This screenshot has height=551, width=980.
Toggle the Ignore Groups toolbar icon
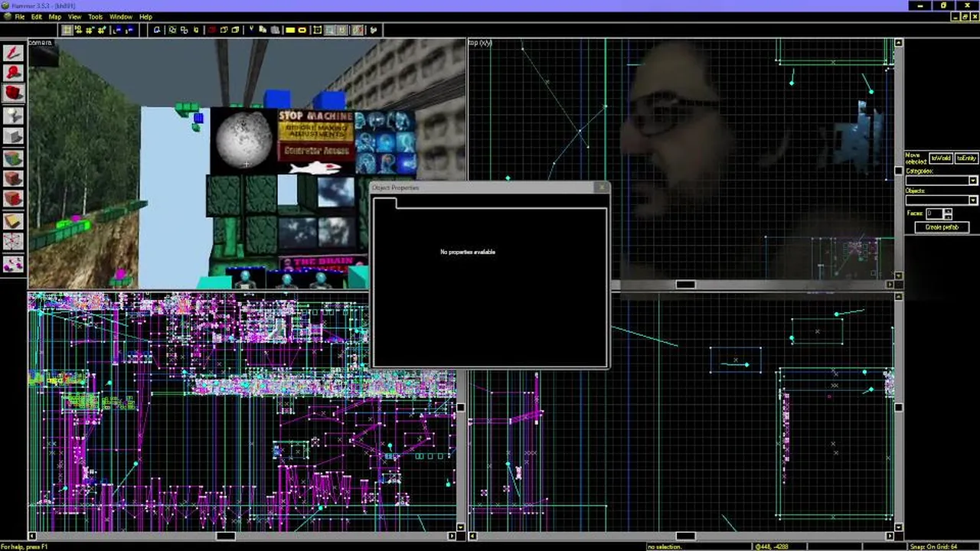(196, 30)
